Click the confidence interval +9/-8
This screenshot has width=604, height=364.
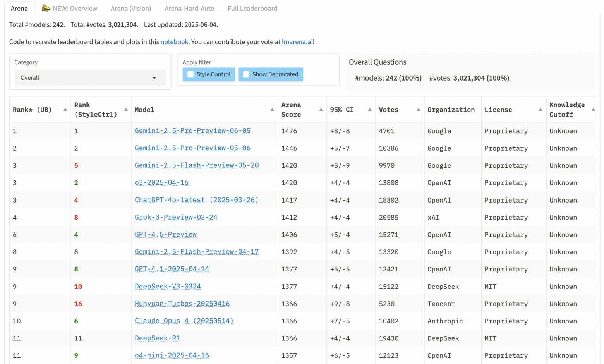[x=340, y=304]
